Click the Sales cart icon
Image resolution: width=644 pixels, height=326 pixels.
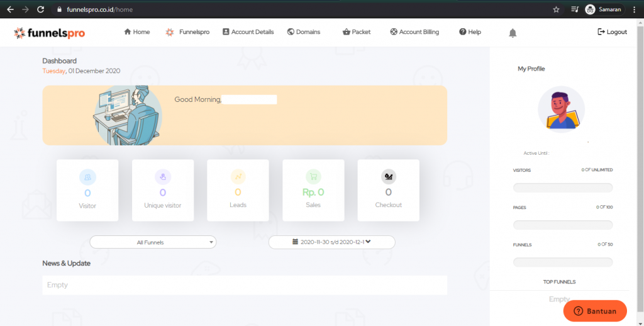(313, 177)
